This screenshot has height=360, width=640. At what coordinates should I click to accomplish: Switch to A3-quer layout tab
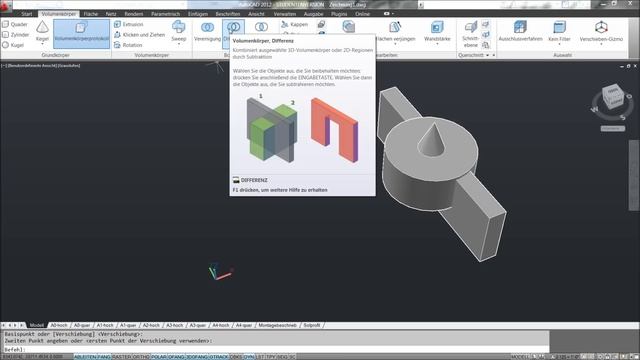coord(198,325)
